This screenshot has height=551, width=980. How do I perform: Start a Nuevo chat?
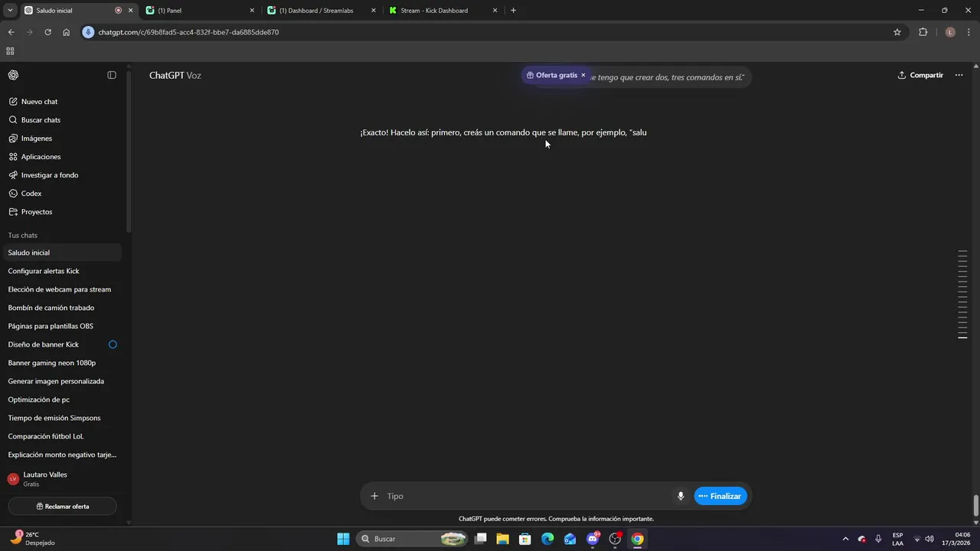(x=61, y=102)
